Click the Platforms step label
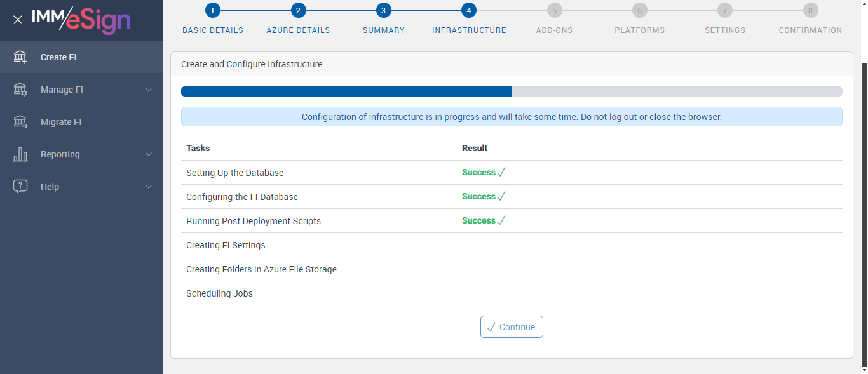The image size is (868, 374). [640, 30]
